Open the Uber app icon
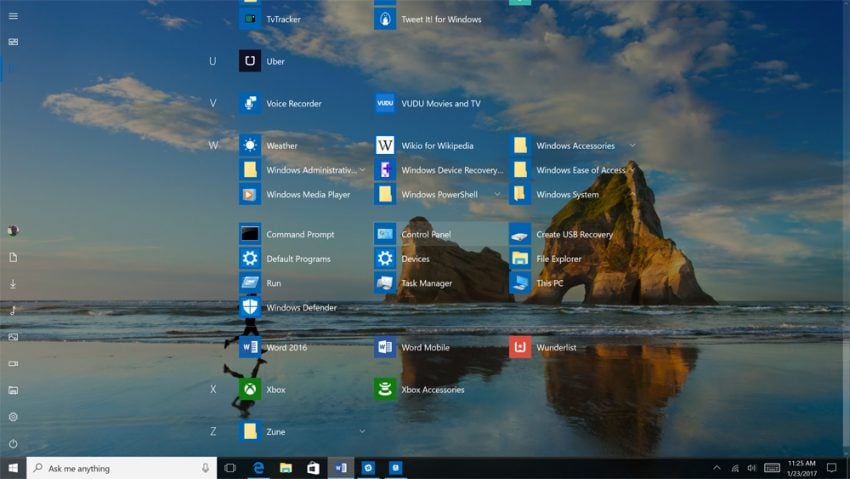Image resolution: width=850 pixels, height=479 pixels. [250, 61]
